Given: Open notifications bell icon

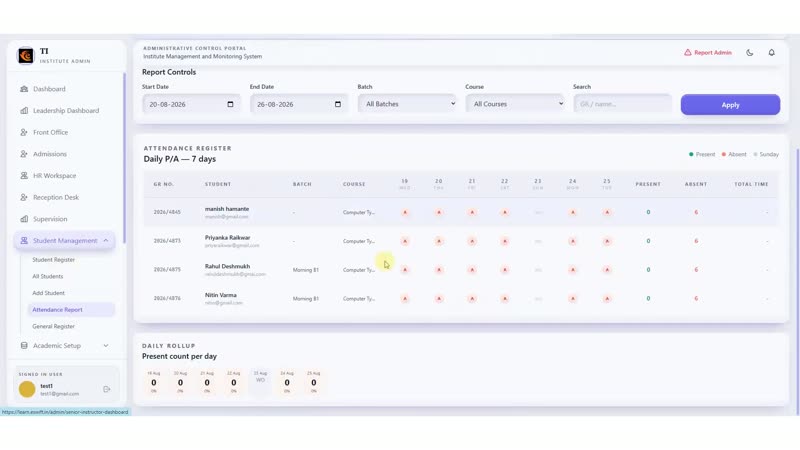Looking at the screenshot, I should point(771,53).
